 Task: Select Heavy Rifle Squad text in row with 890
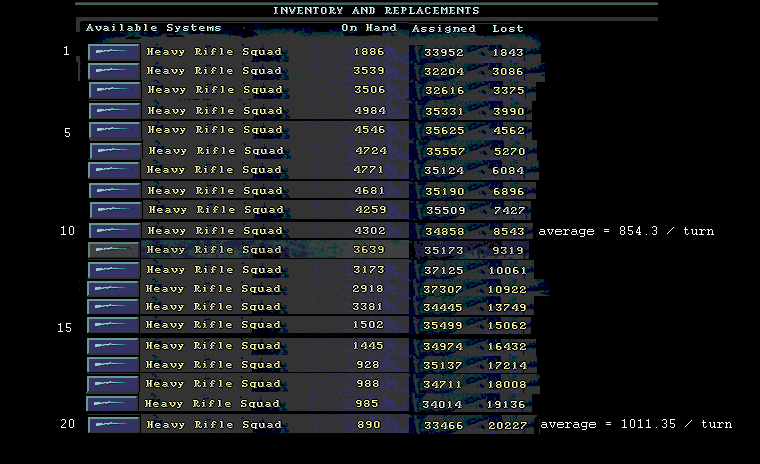(214, 425)
